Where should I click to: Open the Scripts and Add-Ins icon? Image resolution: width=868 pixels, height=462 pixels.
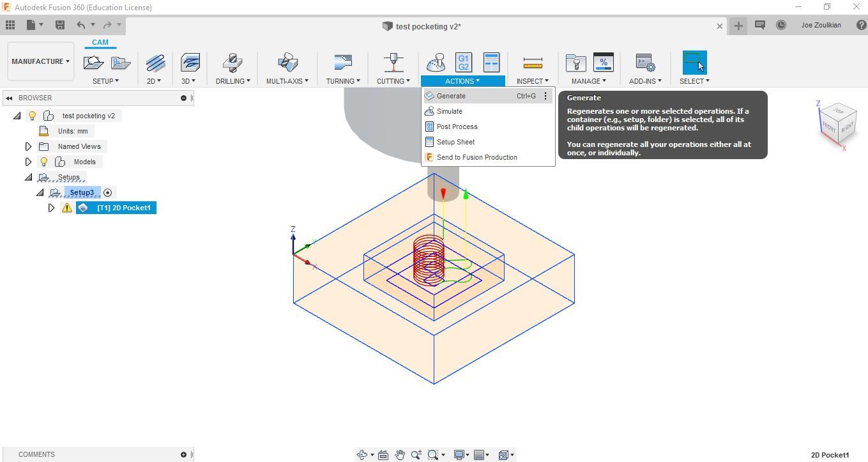pyautogui.click(x=645, y=63)
